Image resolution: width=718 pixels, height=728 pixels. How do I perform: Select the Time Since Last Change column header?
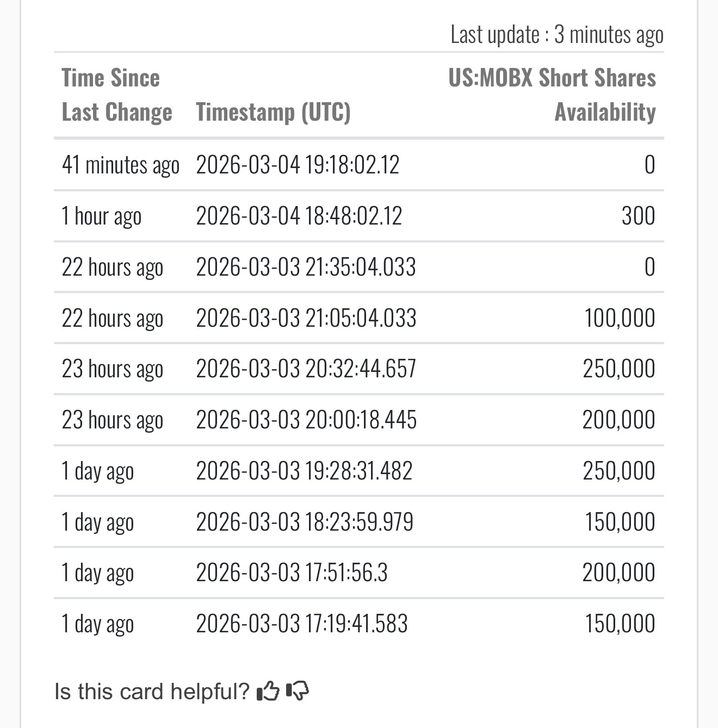117,95
